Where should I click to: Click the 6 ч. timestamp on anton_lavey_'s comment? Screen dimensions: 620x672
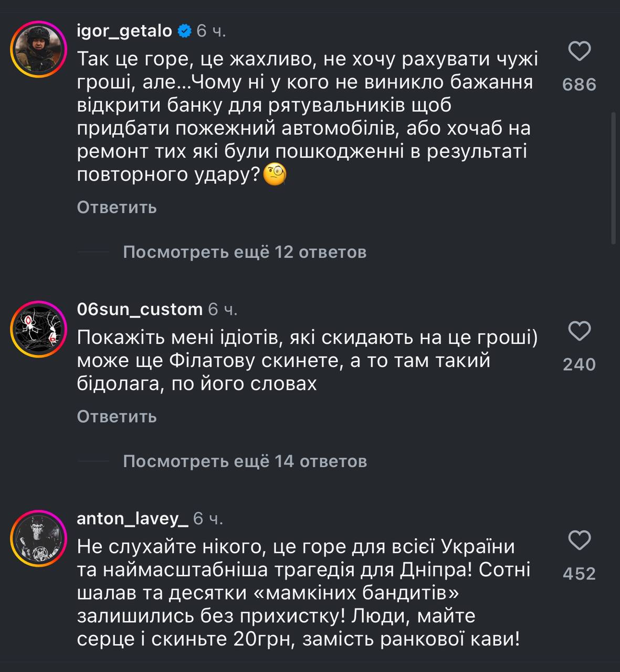pos(208,519)
